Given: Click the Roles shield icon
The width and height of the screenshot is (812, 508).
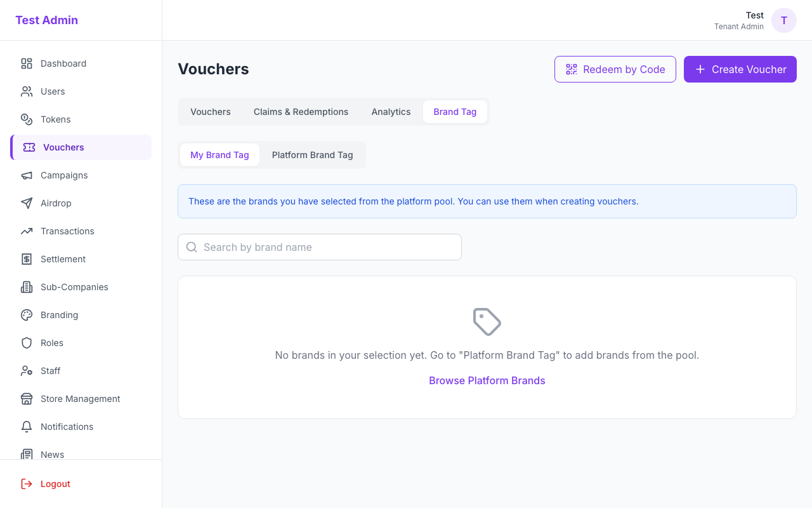Looking at the screenshot, I should pyautogui.click(x=27, y=343).
